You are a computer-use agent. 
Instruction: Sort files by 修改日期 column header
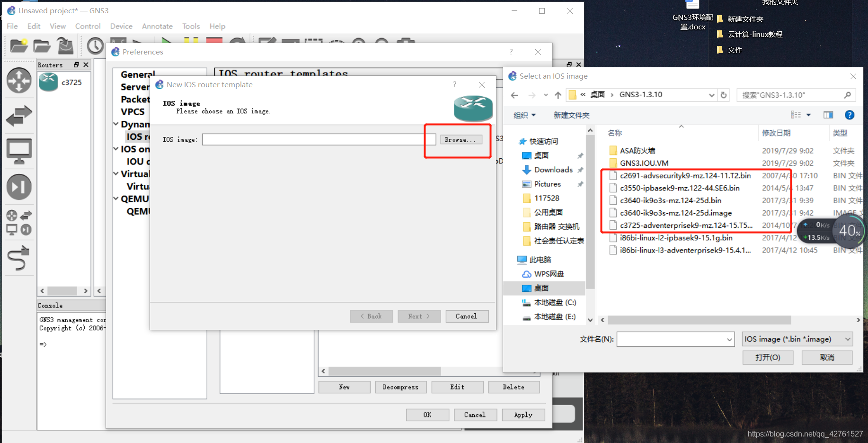[x=776, y=133]
